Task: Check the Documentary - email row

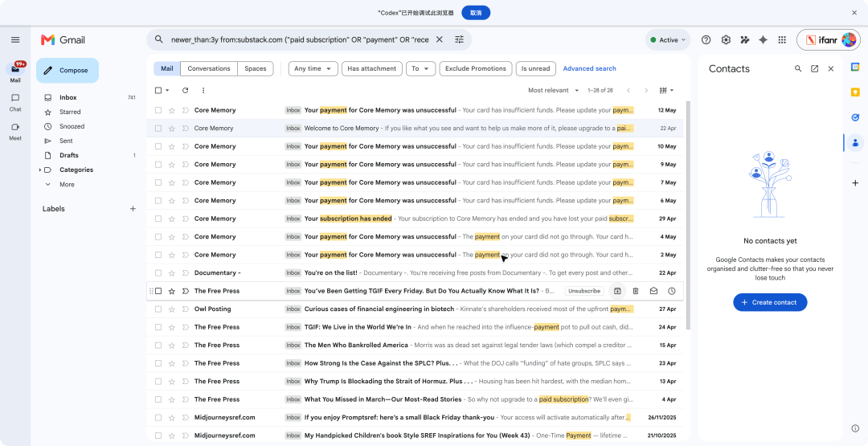Action: click(x=158, y=272)
